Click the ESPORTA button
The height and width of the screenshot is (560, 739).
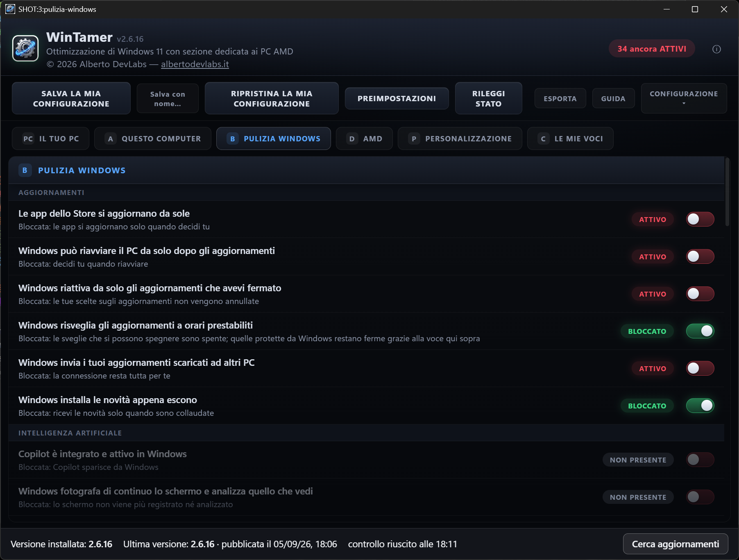pos(560,98)
